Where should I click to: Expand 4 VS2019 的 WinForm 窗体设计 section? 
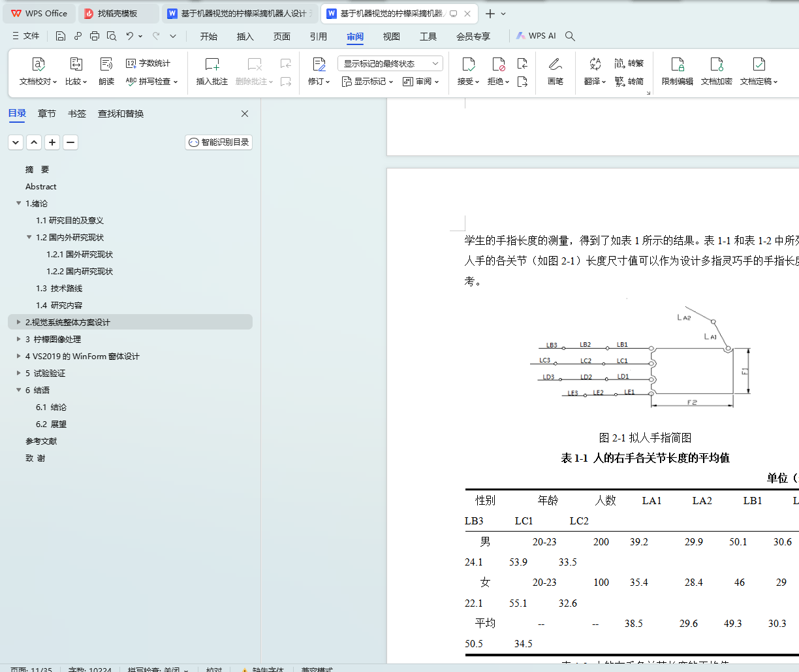click(x=19, y=357)
